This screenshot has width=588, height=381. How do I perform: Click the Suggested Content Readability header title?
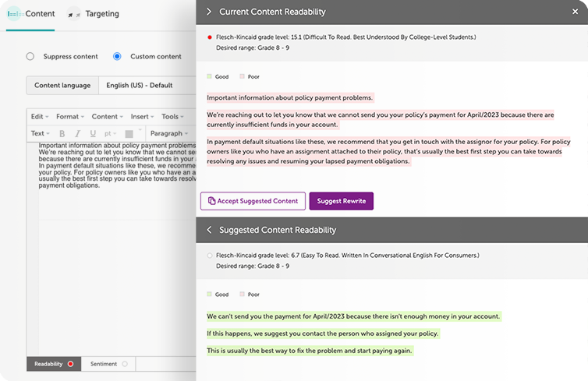click(278, 230)
